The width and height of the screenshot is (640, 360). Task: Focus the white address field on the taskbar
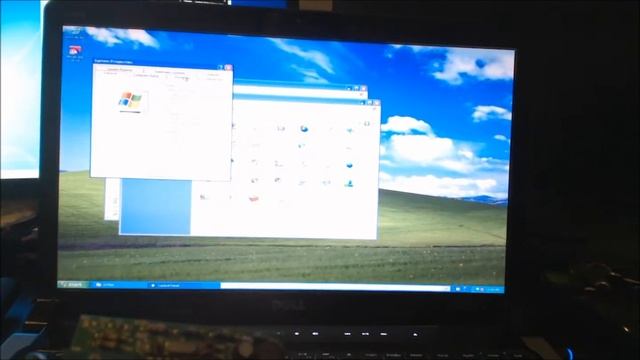(335, 287)
